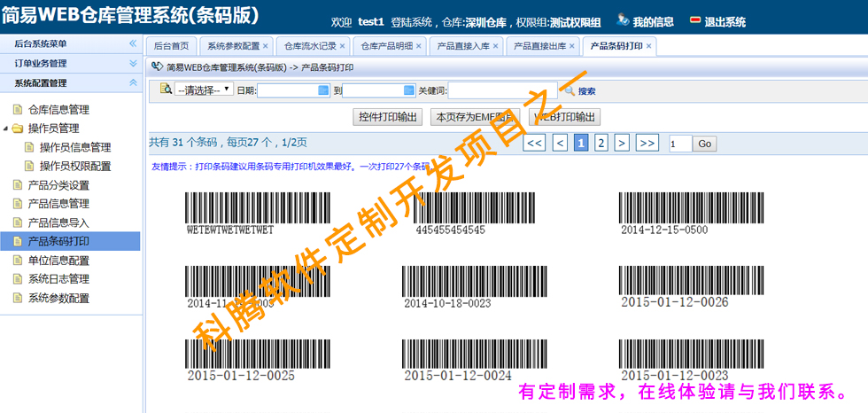Click the 控件打印输出 button
This screenshot has height=413, width=868.
pyautogui.click(x=388, y=117)
